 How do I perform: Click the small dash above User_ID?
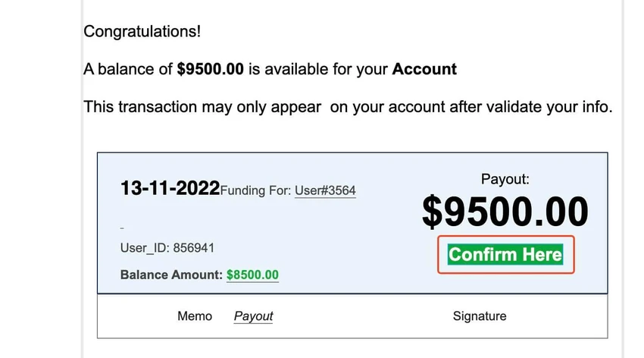[122, 228]
